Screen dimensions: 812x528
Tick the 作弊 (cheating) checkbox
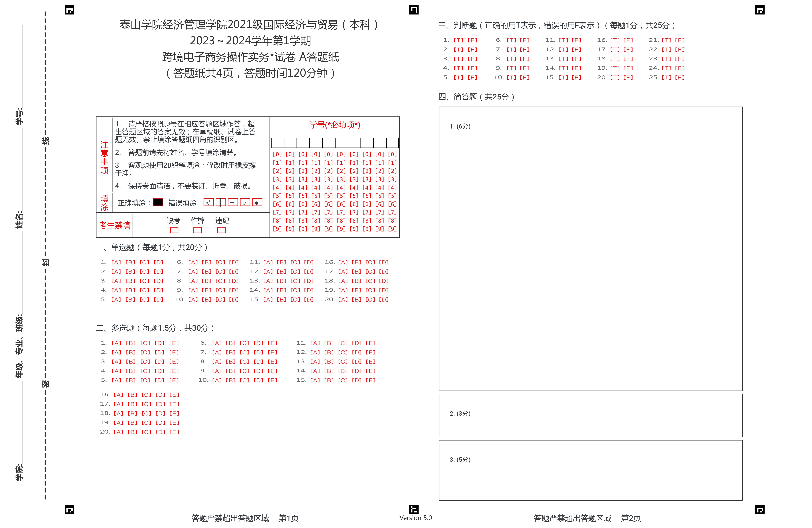click(198, 230)
